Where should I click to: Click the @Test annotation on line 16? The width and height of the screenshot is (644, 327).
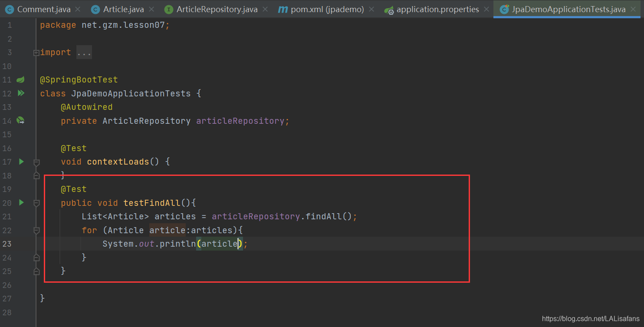[x=74, y=148]
